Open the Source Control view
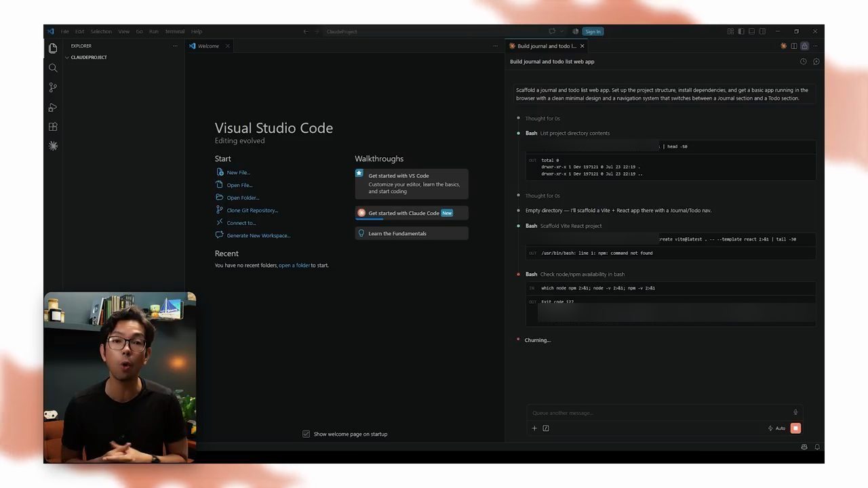 tap(53, 87)
